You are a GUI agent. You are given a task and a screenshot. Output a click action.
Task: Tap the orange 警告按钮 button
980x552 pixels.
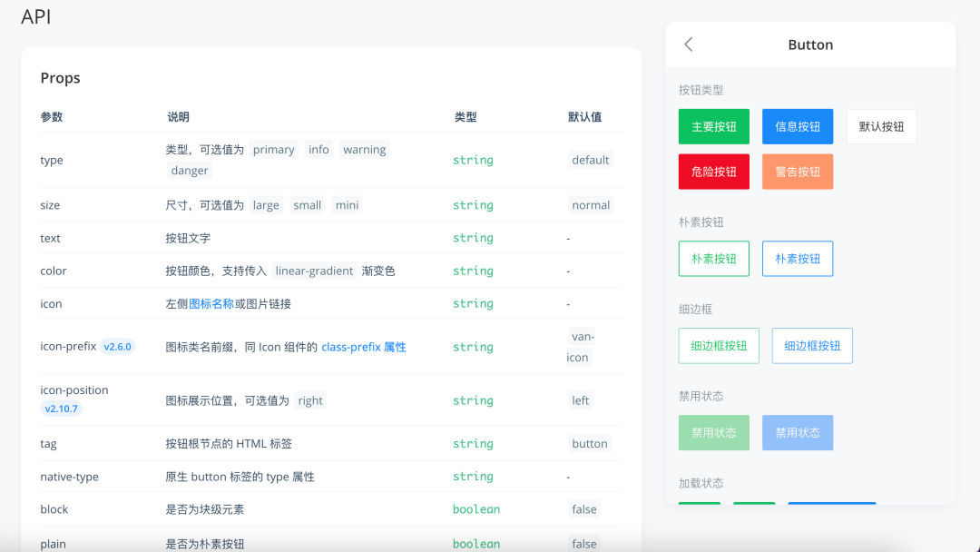pos(798,172)
